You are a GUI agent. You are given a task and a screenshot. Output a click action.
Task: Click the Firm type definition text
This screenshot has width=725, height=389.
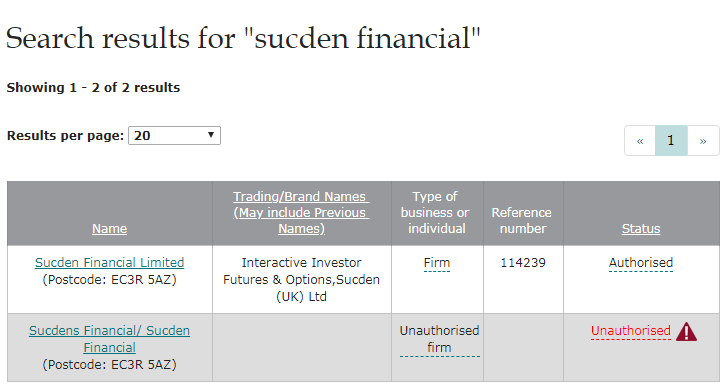[x=436, y=263]
